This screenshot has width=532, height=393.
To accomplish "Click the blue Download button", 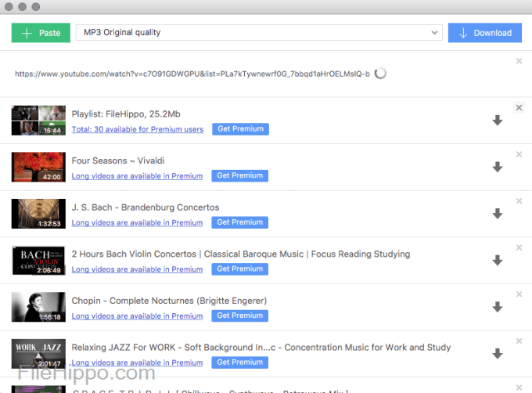I will (485, 33).
